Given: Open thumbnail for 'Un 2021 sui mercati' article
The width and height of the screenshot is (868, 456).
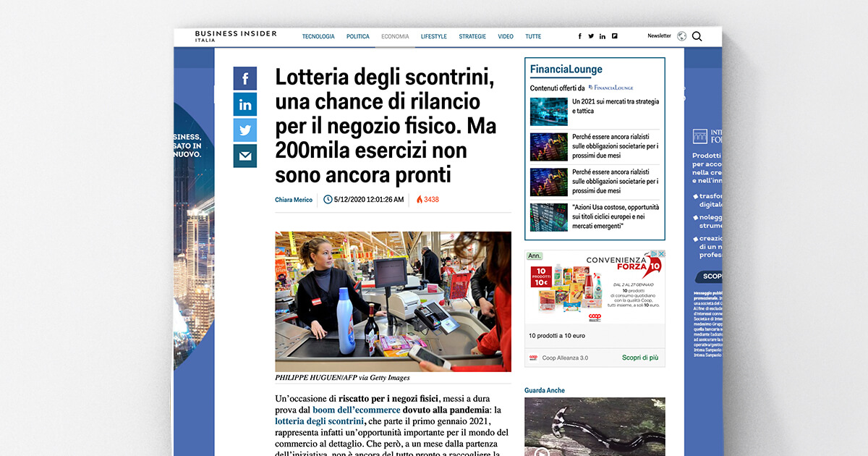Looking at the screenshot, I should pos(549,111).
